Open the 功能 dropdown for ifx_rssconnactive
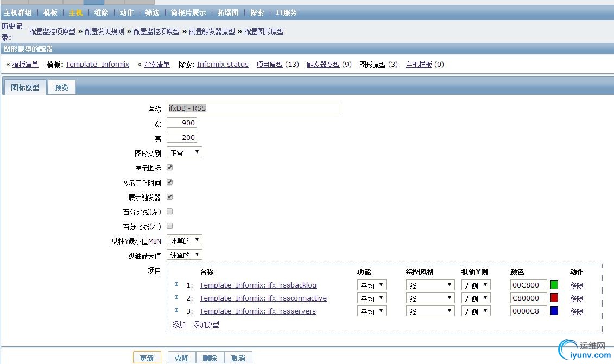This screenshot has width=614, height=364. [372, 298]
